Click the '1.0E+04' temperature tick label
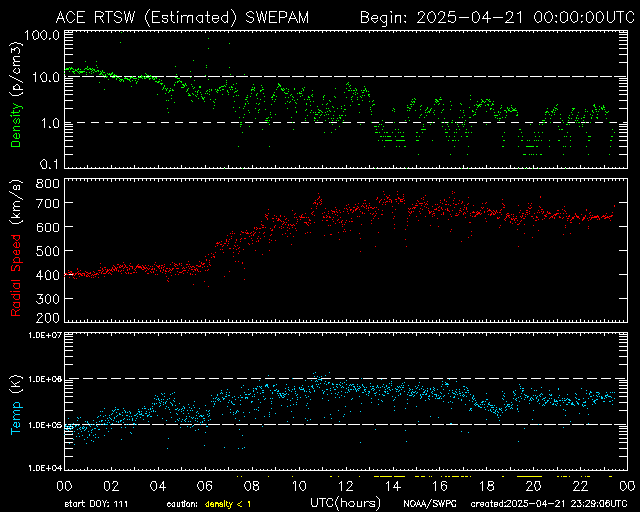640x512 pixels. tap(44, 467)
